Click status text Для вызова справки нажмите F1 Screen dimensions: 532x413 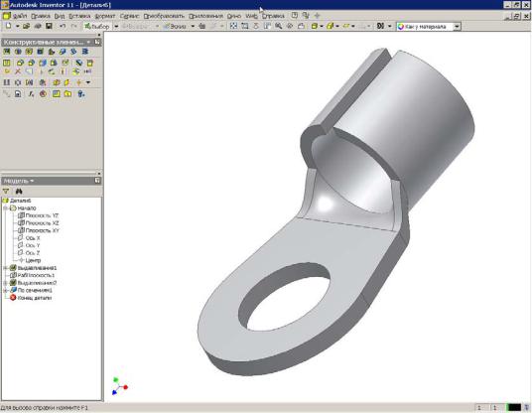pyautogui.click(x=45, y=408)
